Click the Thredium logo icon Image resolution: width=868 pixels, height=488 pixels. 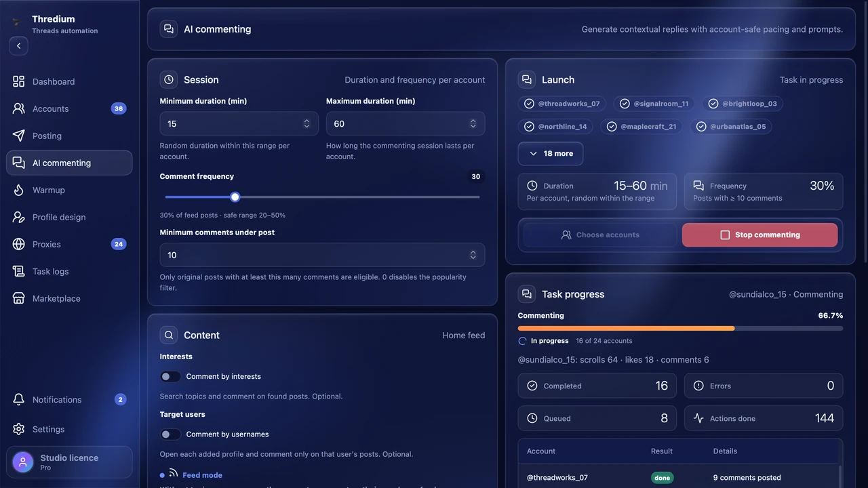pos(18,22)
